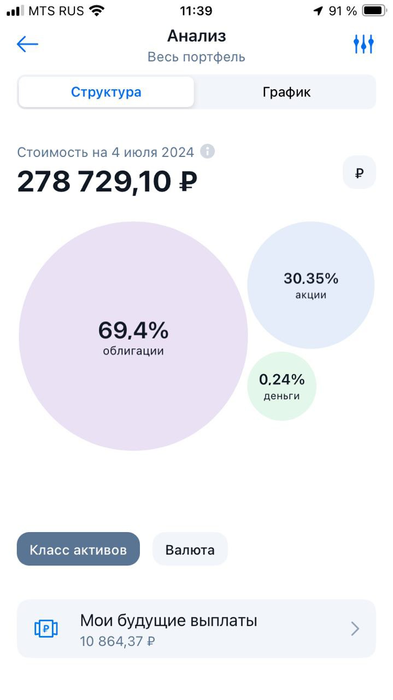Open the Весь портфель selector subtitle
Screen dimensions: 393x700
[x=196, y=57]
